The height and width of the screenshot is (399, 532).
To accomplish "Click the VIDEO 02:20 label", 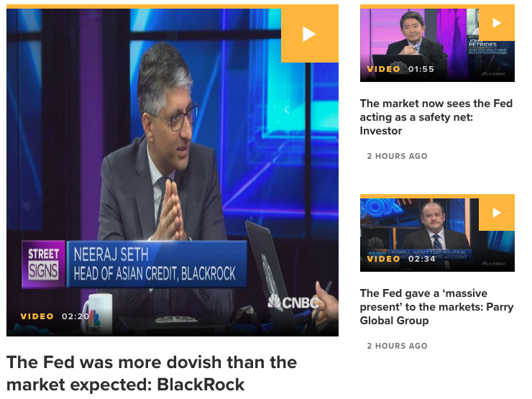I will click(55, 316).
